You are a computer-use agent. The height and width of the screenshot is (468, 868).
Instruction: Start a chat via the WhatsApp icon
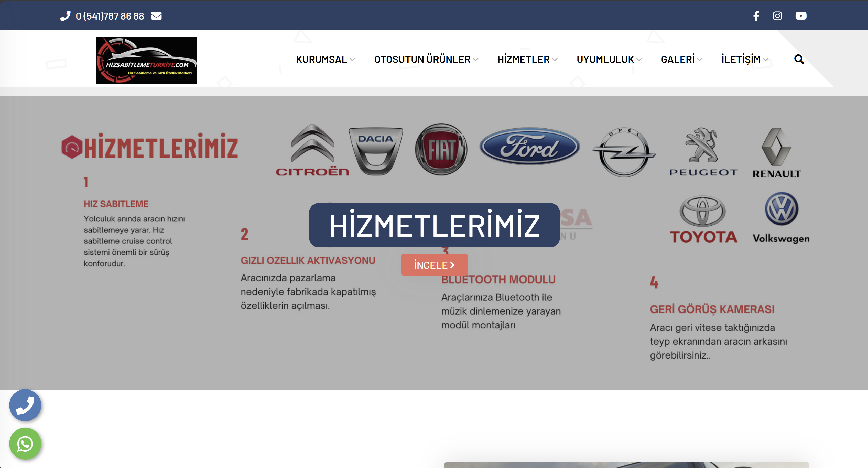(25, 444)
